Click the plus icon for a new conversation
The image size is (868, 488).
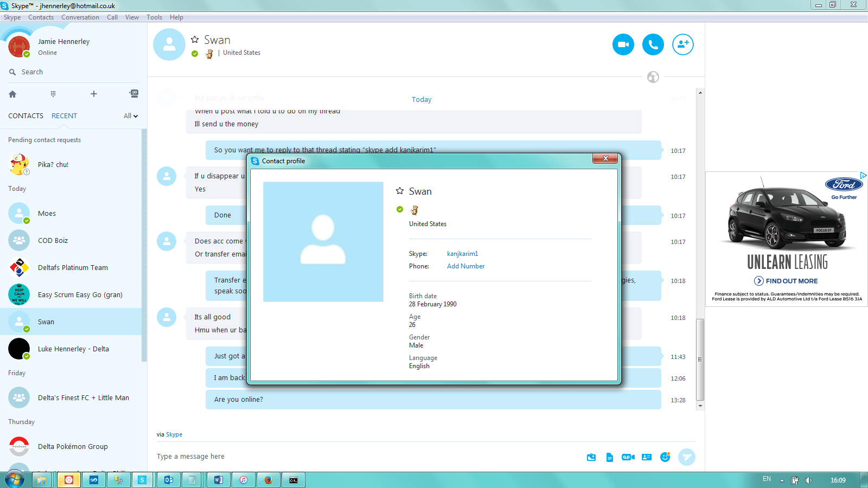tap(94, 94)
